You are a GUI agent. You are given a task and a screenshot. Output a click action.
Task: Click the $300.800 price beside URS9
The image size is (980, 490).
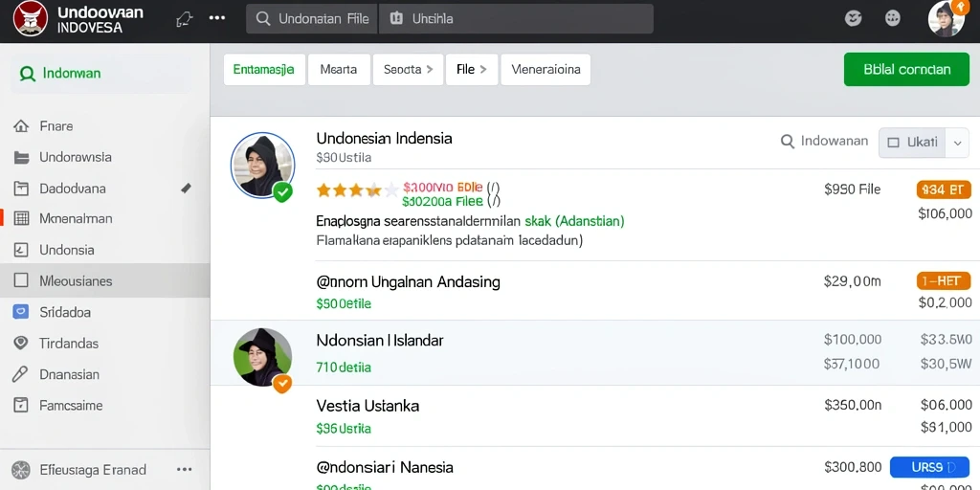[853, 466]
